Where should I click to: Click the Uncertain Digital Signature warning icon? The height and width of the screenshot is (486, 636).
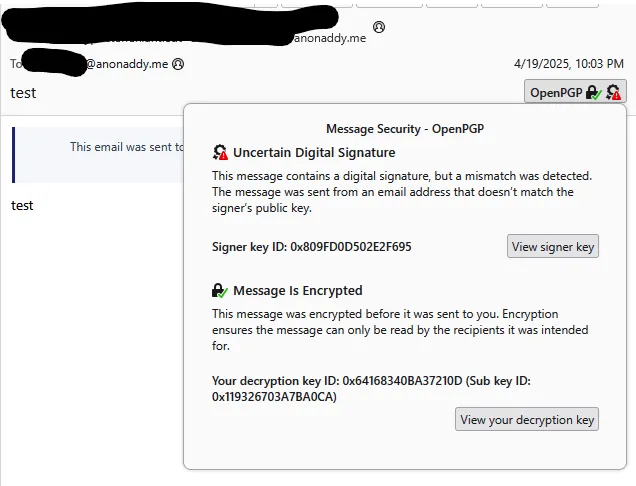coord(220,152)
